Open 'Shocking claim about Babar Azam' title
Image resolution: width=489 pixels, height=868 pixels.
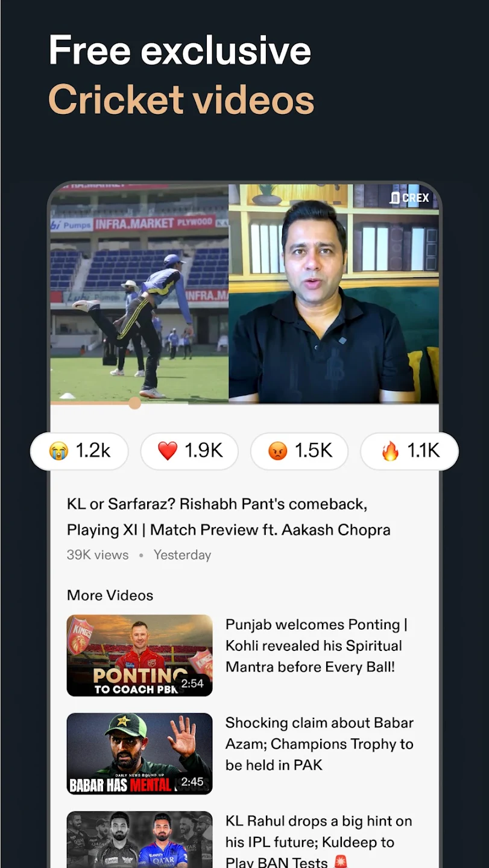(x=320, y=744)
